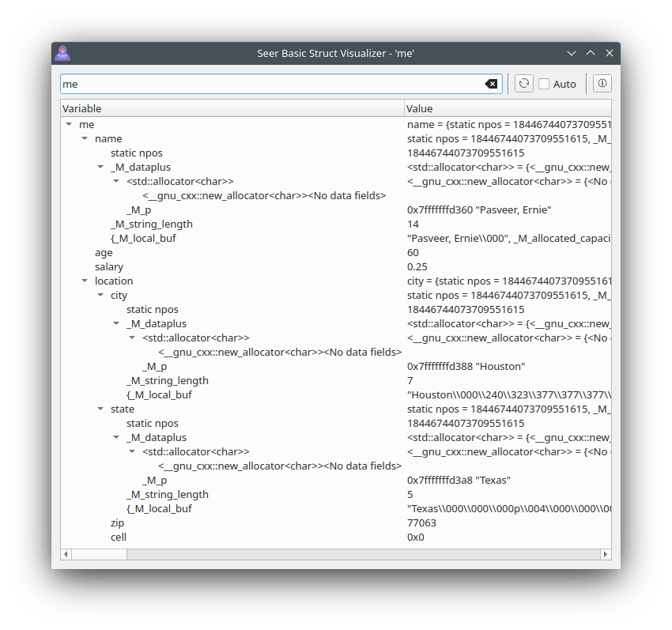Viewport: 672px width, 630px height.
Task: Collapse _M_dataplus under city
Action: (x=116, y=323)
